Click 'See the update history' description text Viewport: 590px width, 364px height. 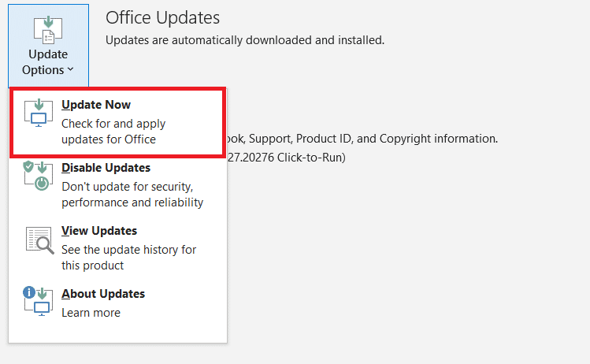129,258
